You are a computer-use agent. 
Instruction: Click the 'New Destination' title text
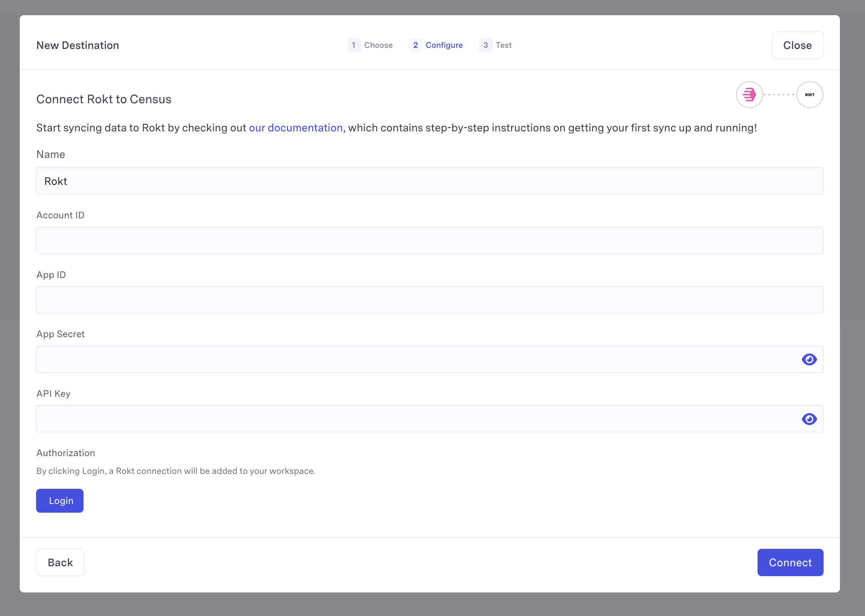[78, 45]
